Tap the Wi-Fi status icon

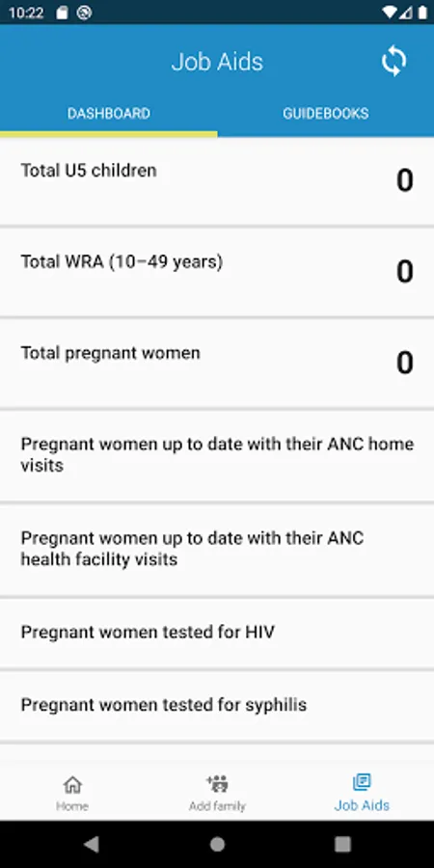tap(390, 13)
